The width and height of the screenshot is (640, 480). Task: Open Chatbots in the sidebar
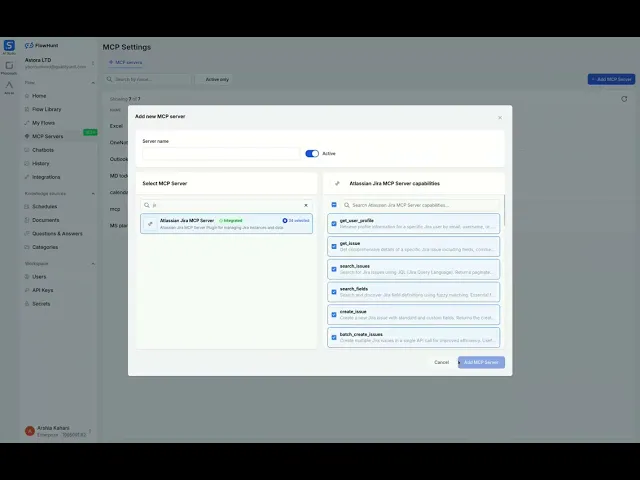click(43, 150)
